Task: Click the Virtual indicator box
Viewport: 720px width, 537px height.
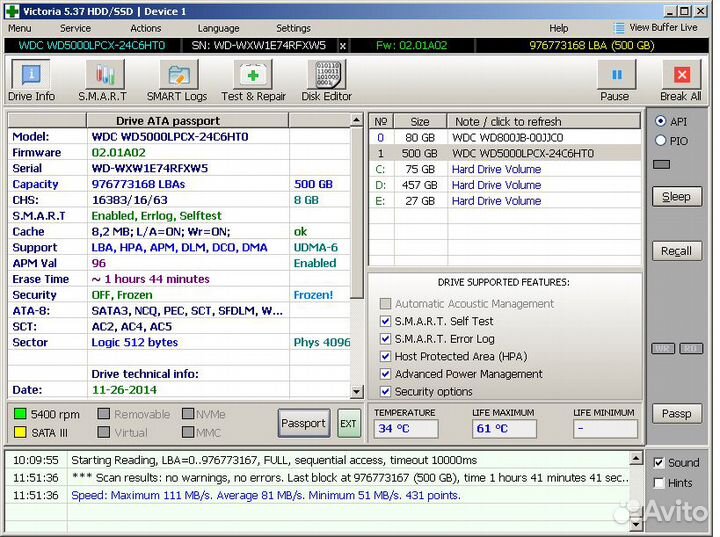Action: pos(104,432)
